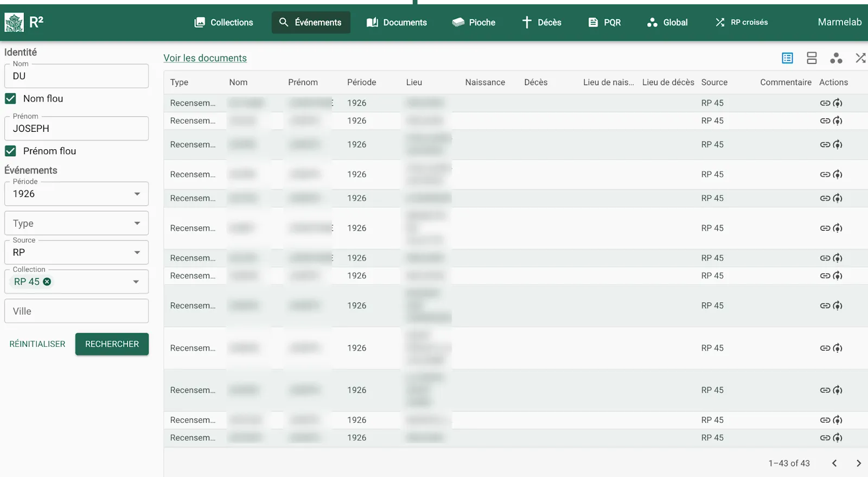Remove the RP 45 collection chip
The width and height of the screenshot is (868, 477).
[x=47, y=282]
